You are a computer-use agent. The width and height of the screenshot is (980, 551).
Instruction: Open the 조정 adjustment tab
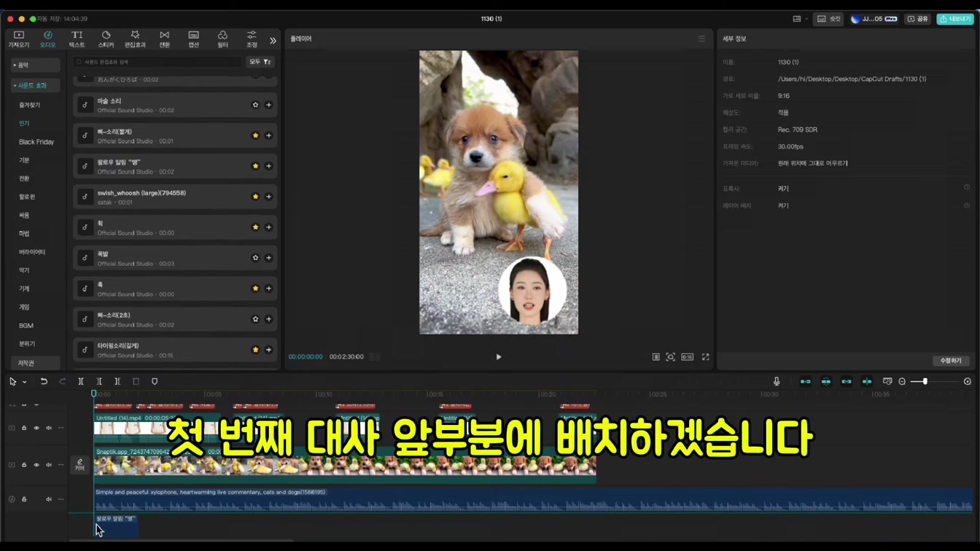coord(252,39)
